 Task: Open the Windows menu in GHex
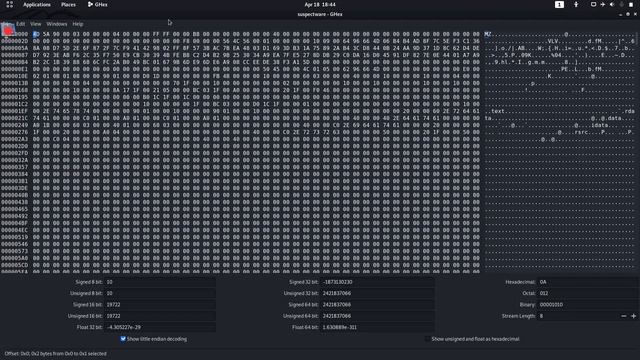point(57,24)
